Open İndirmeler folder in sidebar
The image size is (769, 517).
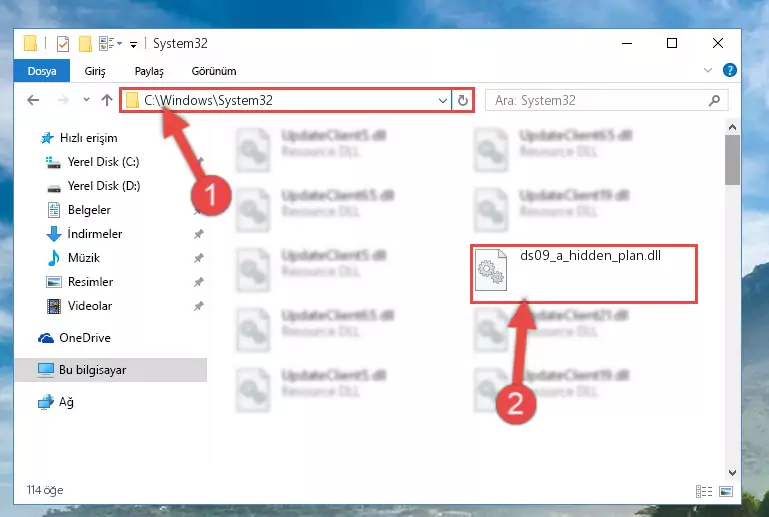(x=95, y=234)
